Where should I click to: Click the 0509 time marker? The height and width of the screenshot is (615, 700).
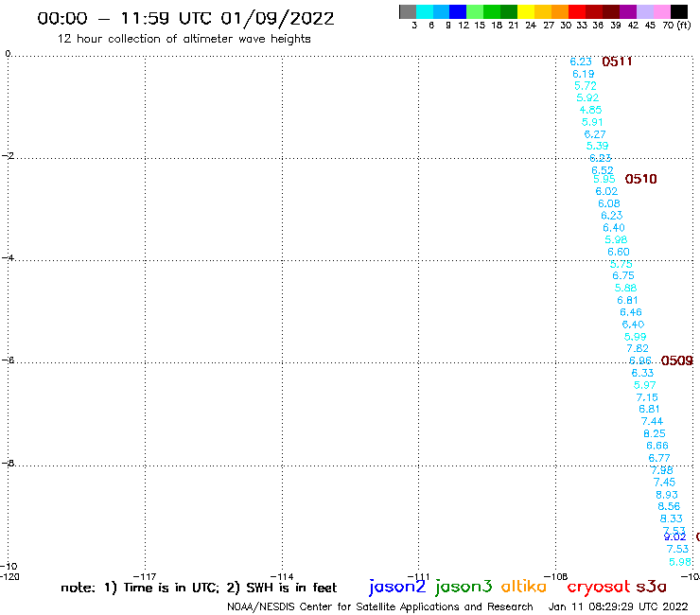pyautogui.click(x=676, y=360)
